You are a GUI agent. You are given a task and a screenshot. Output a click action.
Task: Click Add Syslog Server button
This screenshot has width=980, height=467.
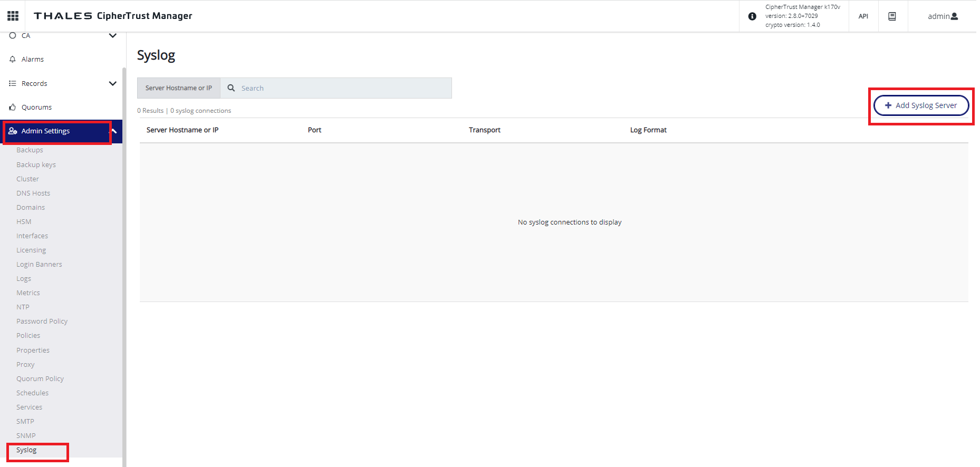click(921, 105)
